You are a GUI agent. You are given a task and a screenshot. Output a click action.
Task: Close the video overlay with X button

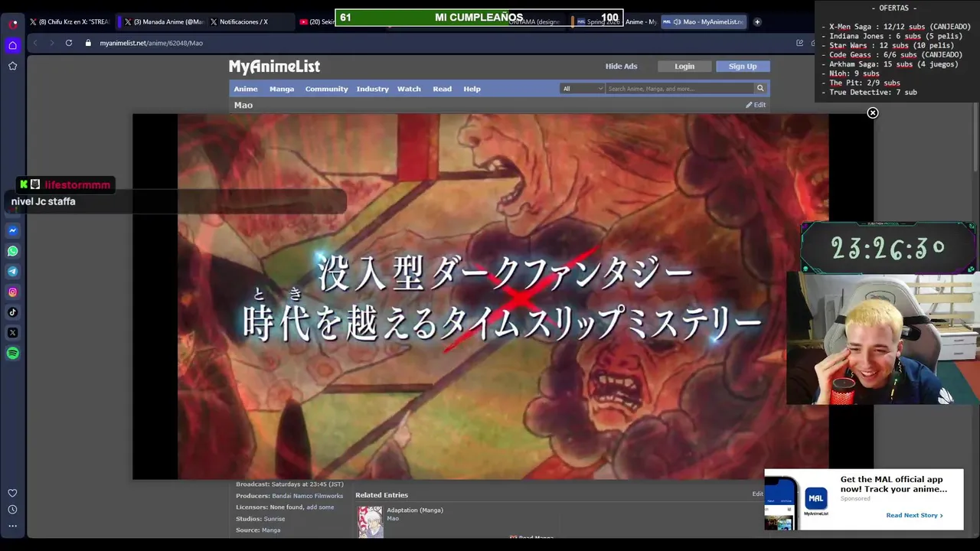pyautogui.click(x=872, y=113)
